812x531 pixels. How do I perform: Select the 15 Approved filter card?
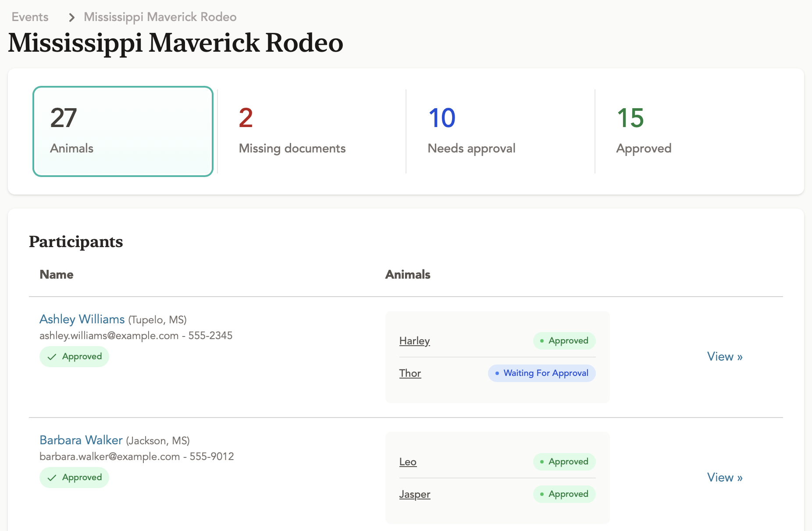click(689, 131)
